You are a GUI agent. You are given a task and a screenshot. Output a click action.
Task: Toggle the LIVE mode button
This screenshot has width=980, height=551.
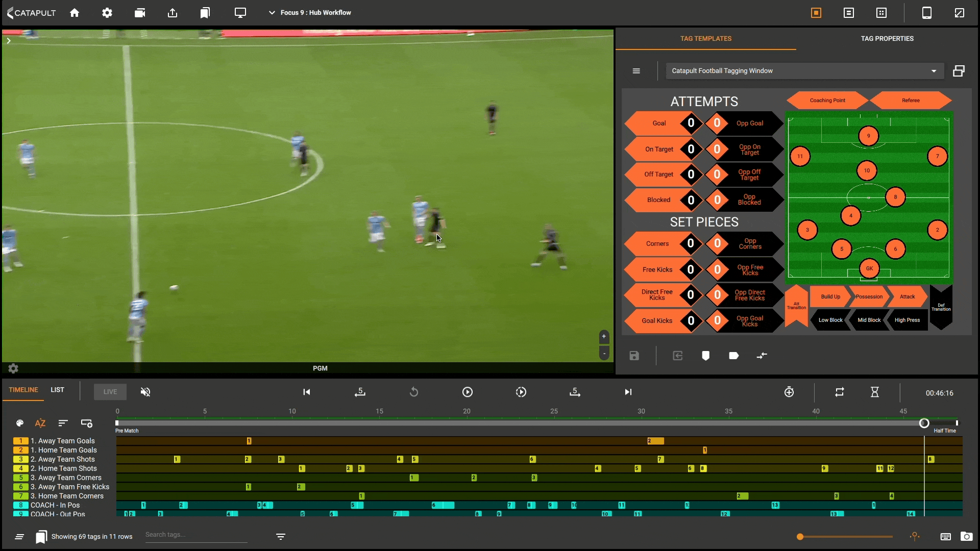point(110,392)
